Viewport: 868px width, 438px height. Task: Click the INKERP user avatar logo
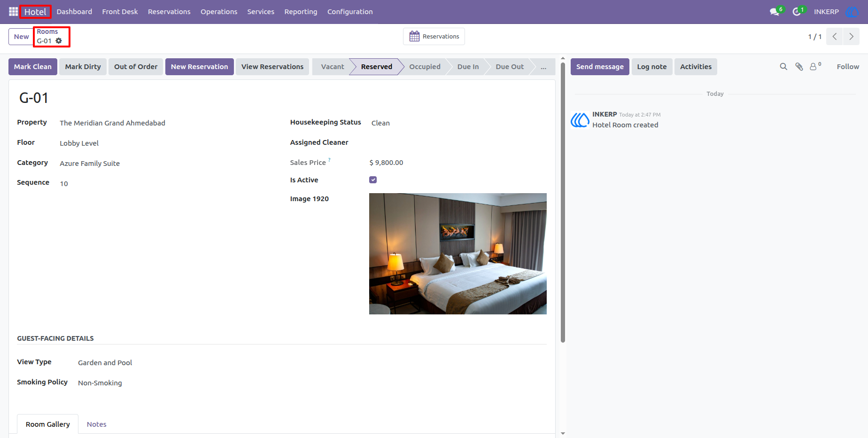click(852, 12)
